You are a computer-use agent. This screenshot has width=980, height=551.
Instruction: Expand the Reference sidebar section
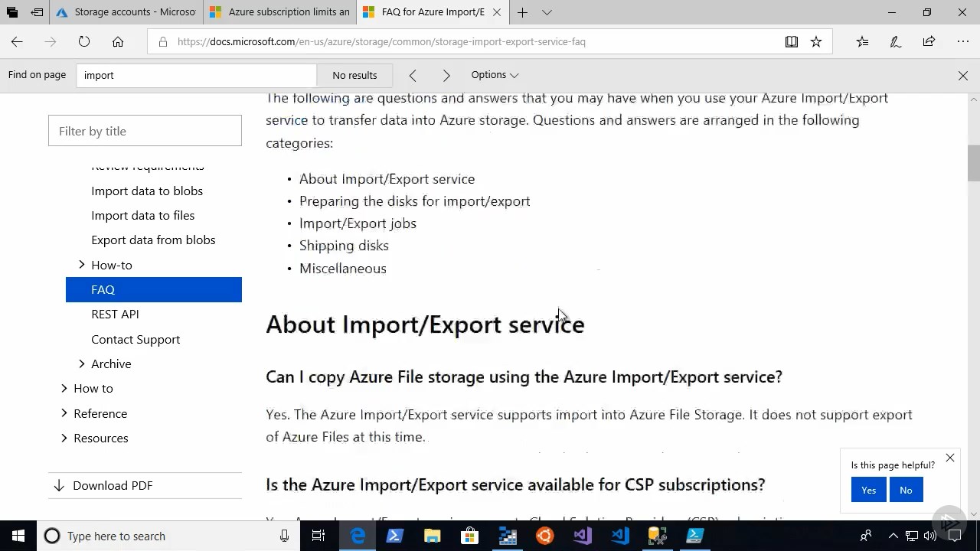pos(64,413)
